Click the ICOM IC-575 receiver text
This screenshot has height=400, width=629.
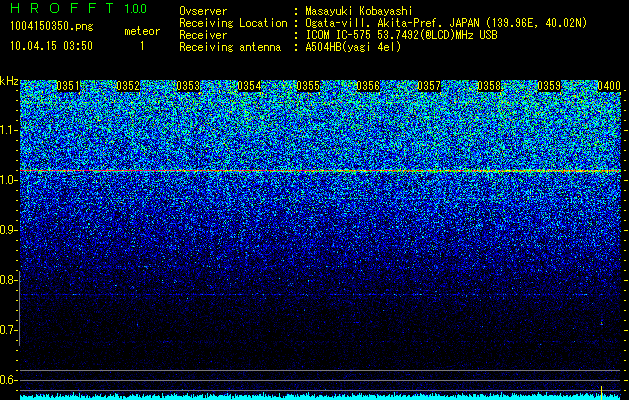point(401,35)
